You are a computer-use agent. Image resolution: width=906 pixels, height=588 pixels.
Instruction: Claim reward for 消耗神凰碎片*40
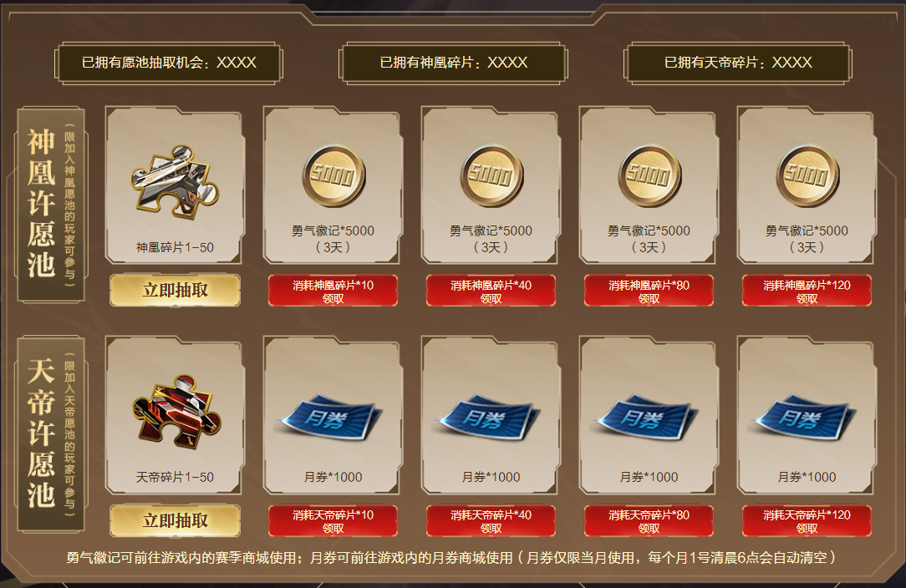tap(491, 291)
